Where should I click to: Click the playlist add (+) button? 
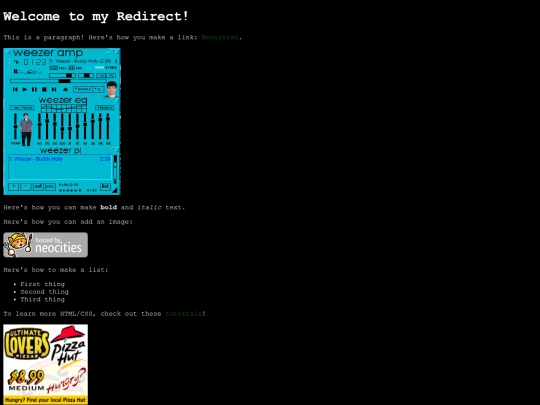pos(13,187)
